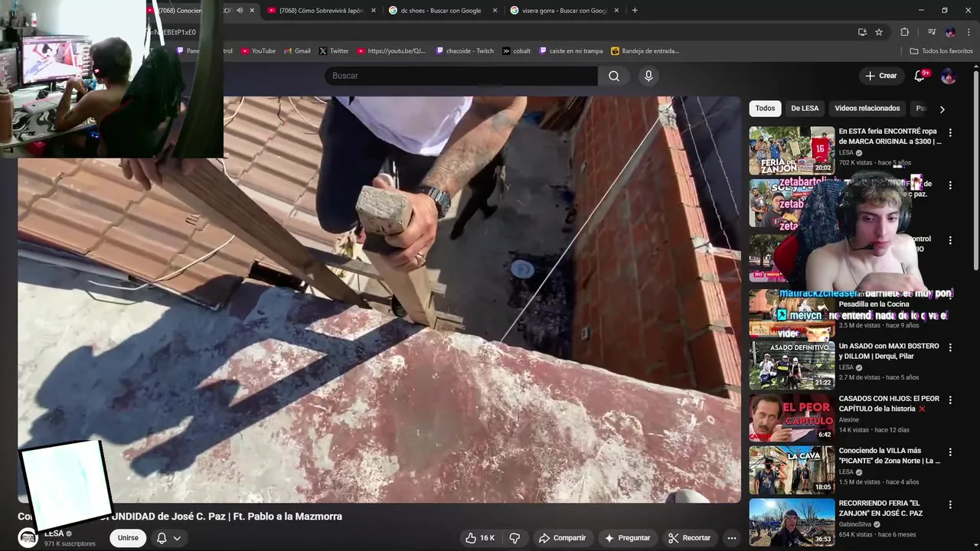Screen dimensions: 980x551
Task: Click the Preguntar button
Action: click(627, 538)
